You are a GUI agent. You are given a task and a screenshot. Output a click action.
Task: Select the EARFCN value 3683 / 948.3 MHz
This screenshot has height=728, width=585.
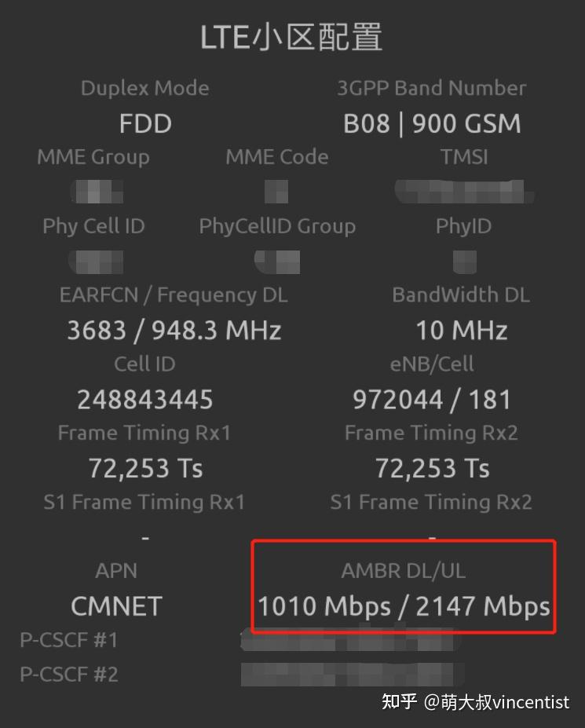click(x=173, y=330)
